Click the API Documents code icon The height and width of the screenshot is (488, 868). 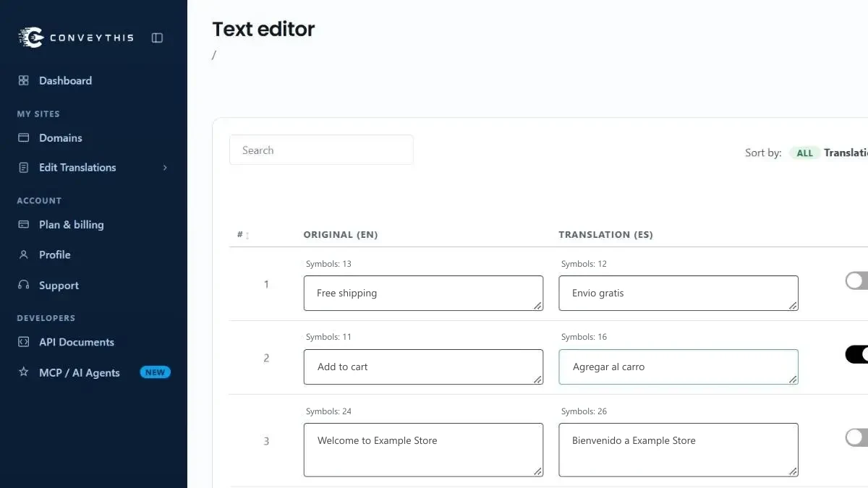pos(24,342)
